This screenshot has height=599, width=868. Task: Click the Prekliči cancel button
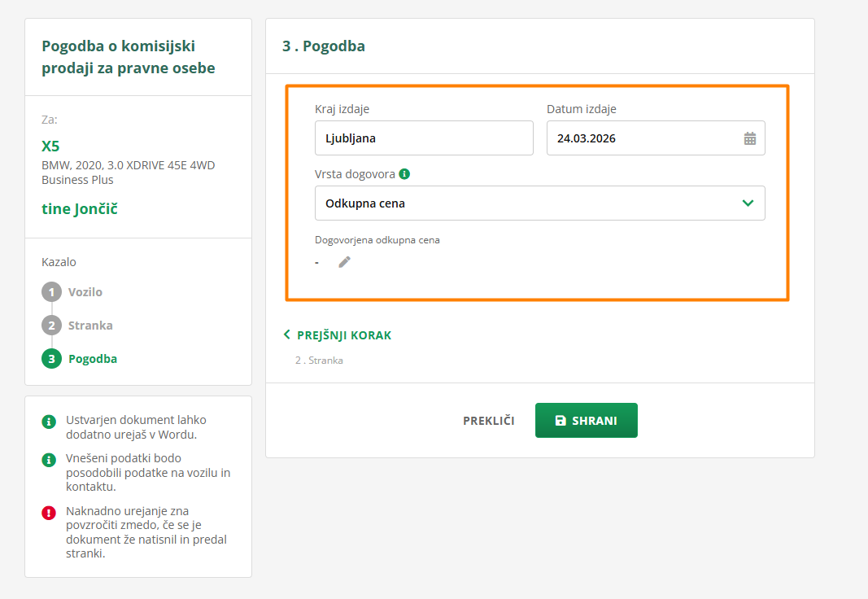point(489,421)
